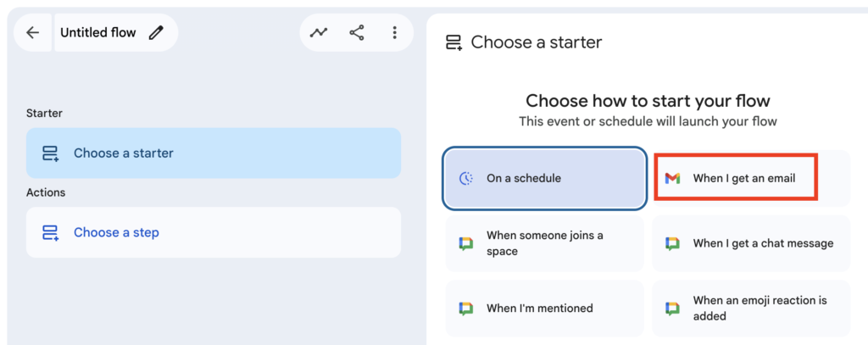The width and height of the screenshot is (868, 345).
Task: Pick When I get a chat message
Action: pyautogui.click(x=751, y=243)
